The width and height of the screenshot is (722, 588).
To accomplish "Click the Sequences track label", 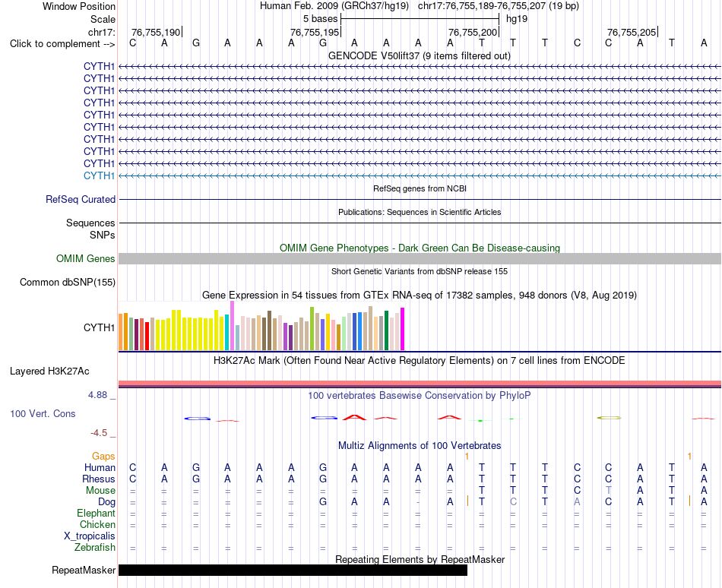I will point(90,223).
